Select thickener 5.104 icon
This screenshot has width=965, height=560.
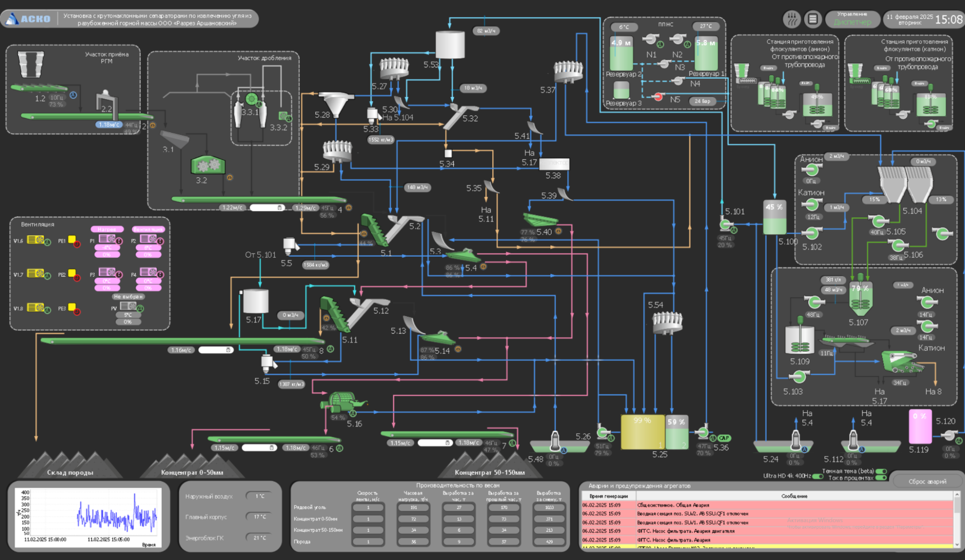point(905,185)
